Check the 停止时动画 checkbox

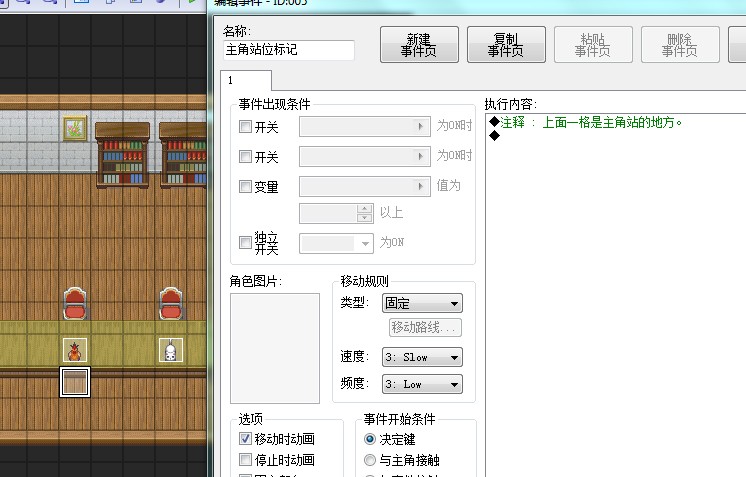[x=245, y=459]
